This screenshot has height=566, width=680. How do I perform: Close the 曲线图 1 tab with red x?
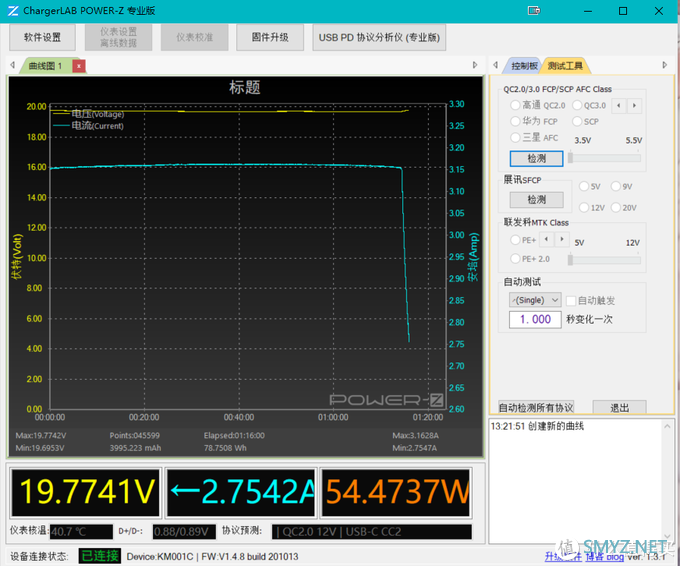[x=79, y=66]
